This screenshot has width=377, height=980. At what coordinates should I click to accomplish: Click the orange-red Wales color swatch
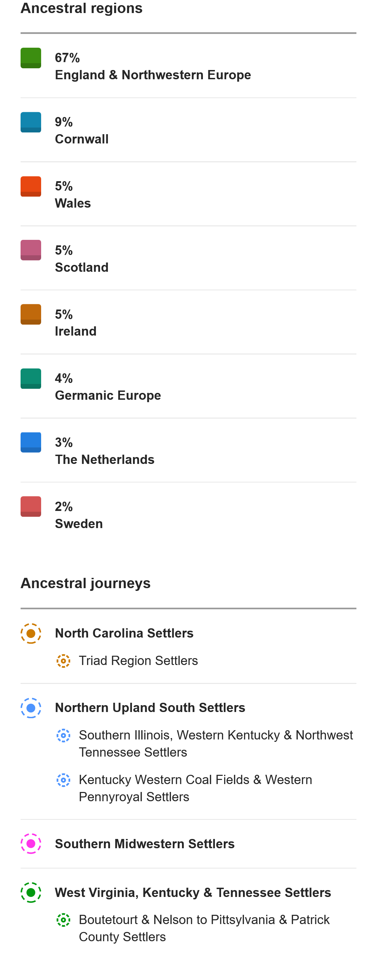[x=31, y=186]
